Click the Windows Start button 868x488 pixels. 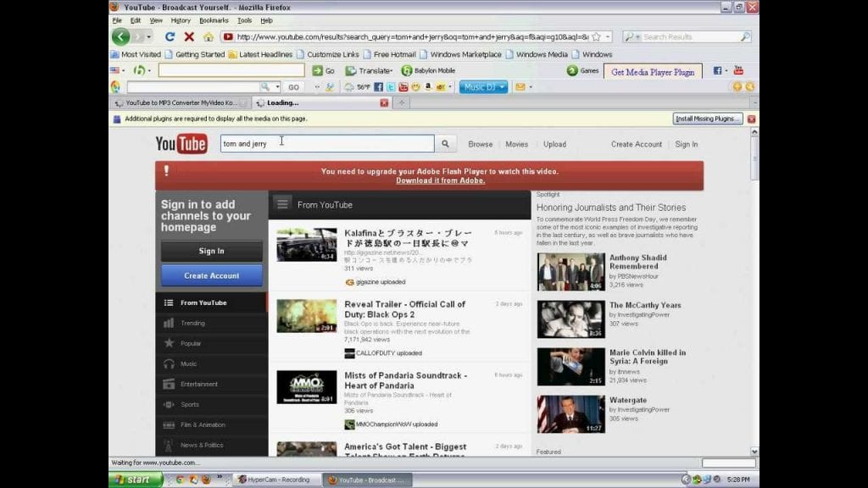(x=134, y=480)
